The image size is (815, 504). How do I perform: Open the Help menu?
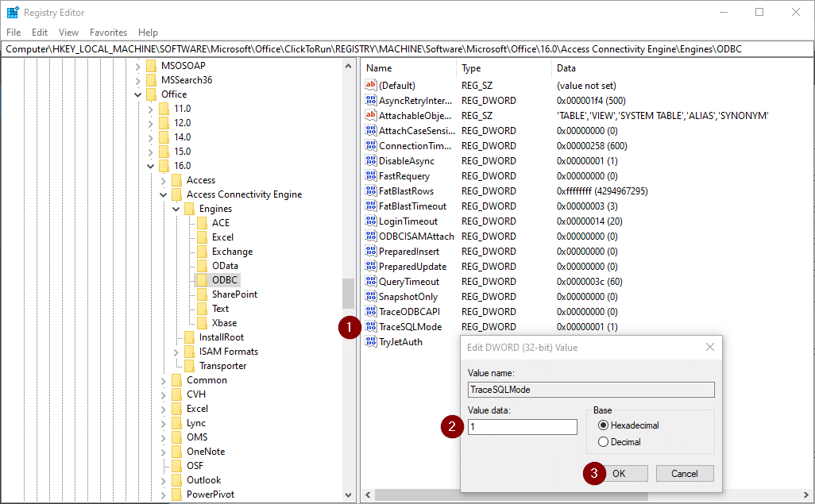pyautogui.click(x=148, y=33)
